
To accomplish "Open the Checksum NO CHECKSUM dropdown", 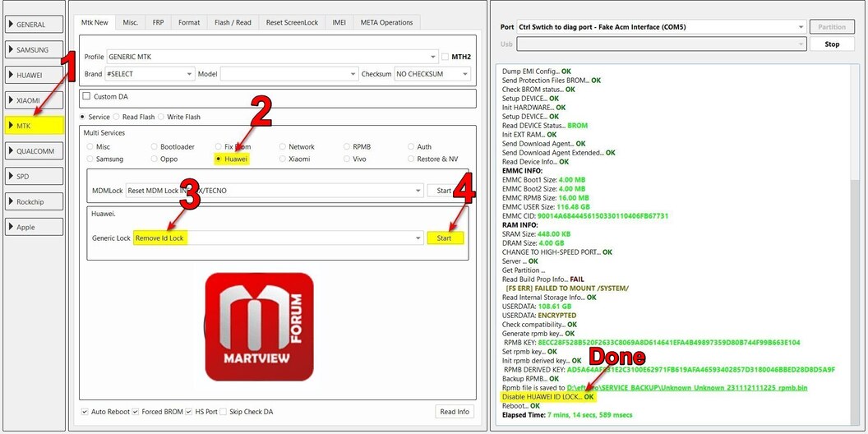I will pos(432,74).
